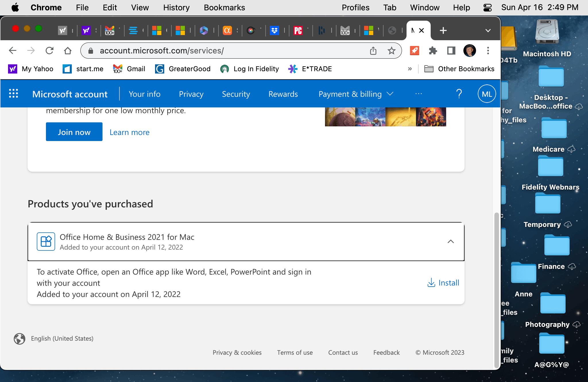The width and height of the screenshot is (588, 382).
Task: Open Gmail bookmark
Action: 129,69
